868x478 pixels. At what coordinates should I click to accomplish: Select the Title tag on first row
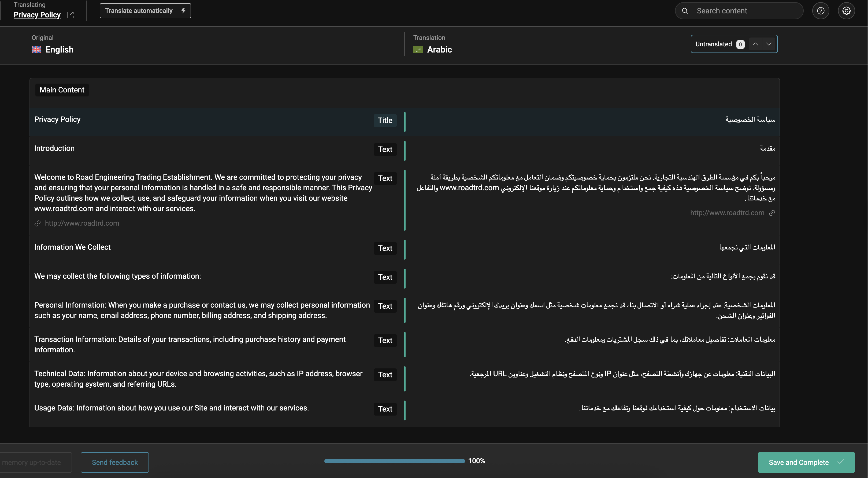click(x=385, y=120)
